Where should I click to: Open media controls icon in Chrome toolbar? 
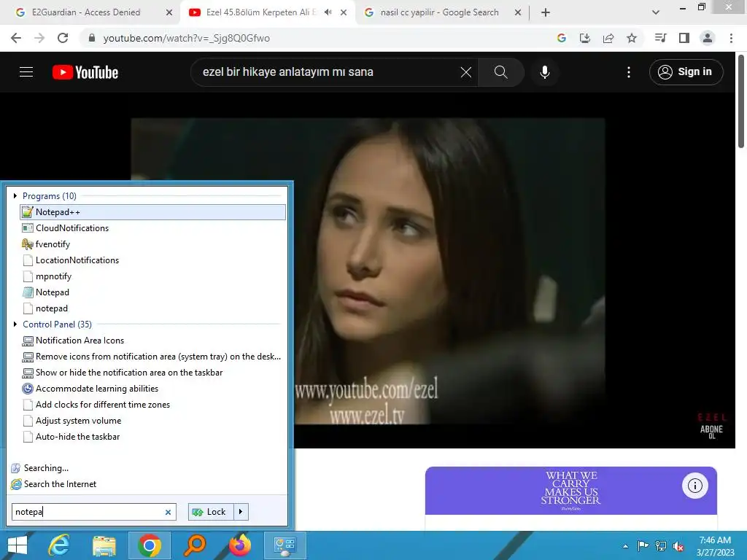point(660,38)
